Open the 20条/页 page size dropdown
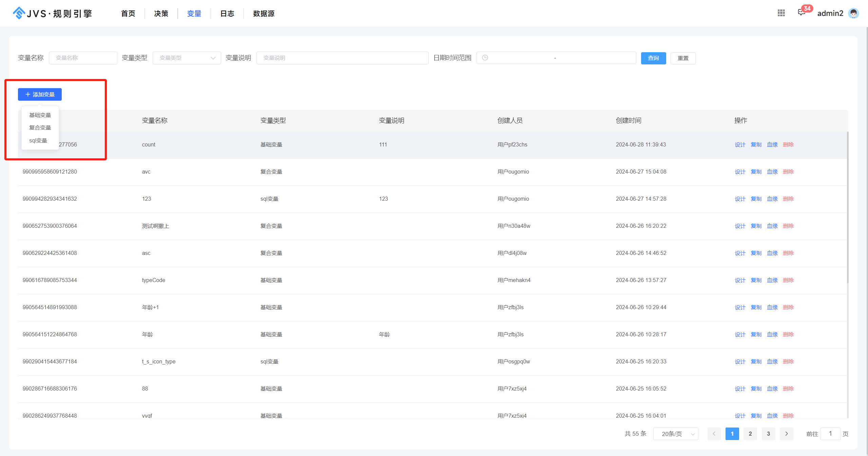 (676, 434)
